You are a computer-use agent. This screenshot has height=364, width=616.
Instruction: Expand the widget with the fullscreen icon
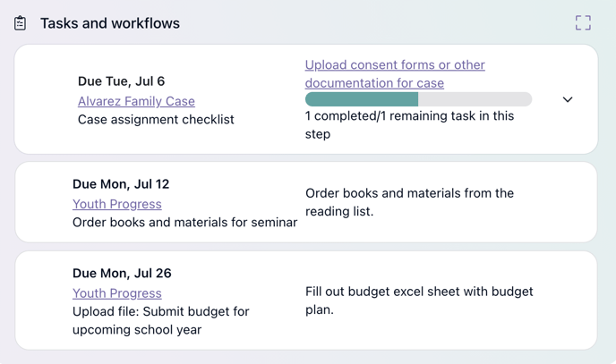pos(583,22)
